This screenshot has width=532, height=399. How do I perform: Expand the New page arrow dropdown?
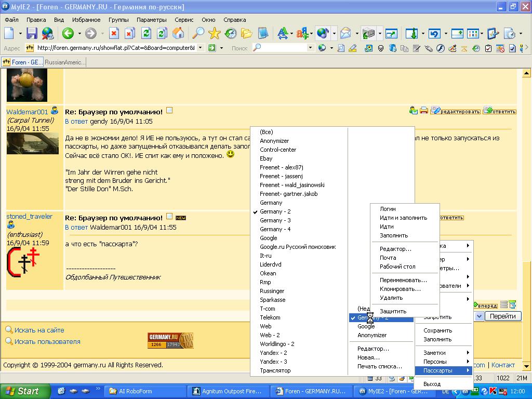pos(20,33)
